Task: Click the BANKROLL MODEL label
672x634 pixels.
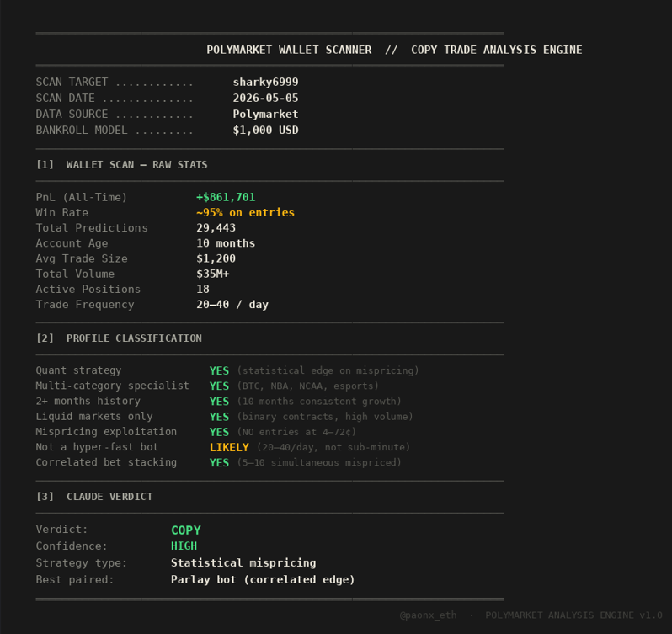Action: point(82,131)
